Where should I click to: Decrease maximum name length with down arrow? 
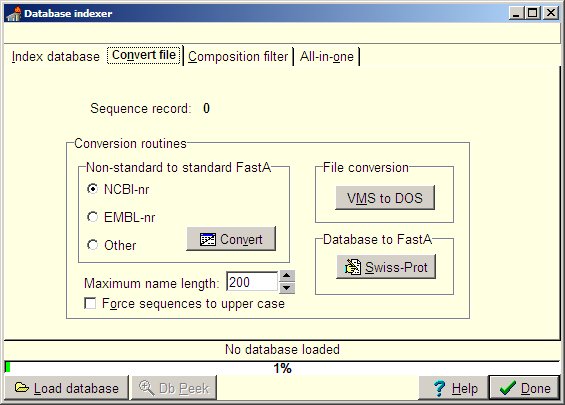pyautogui.click(x=287, y=288)
